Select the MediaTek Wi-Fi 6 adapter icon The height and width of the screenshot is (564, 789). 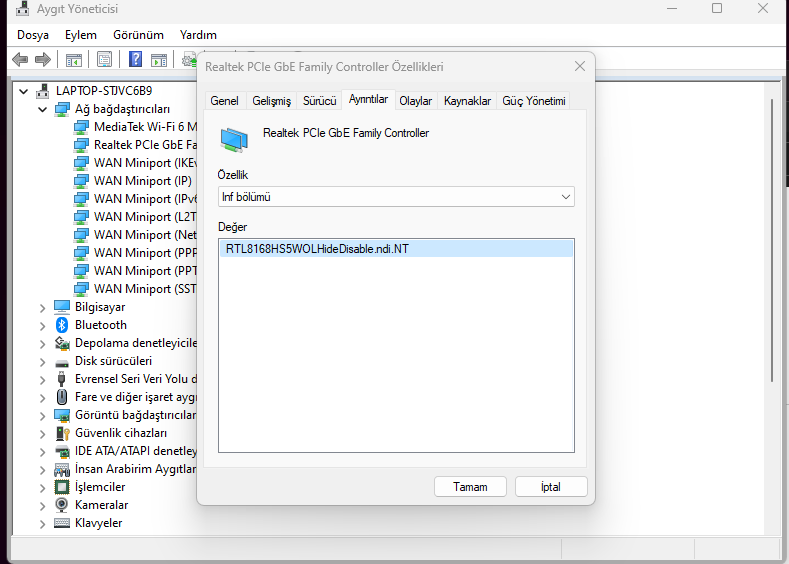tap(81, 127)
